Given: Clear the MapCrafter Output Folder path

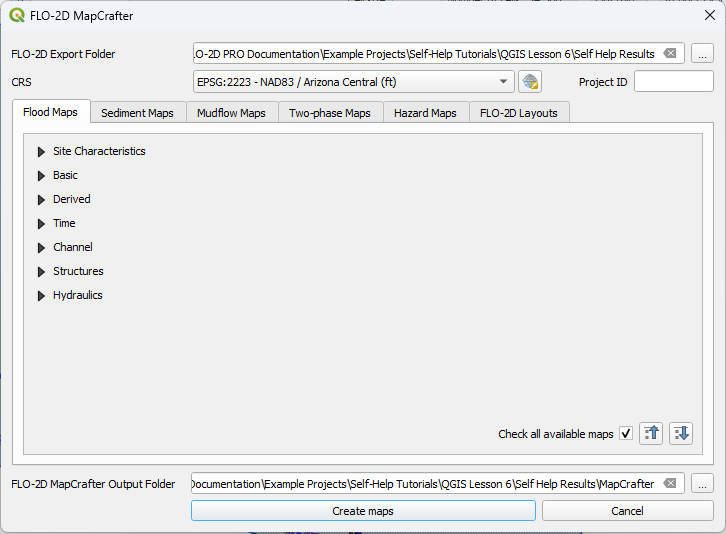Looking at the screenshot, I should pyautogui.click(x=670, y=484).
